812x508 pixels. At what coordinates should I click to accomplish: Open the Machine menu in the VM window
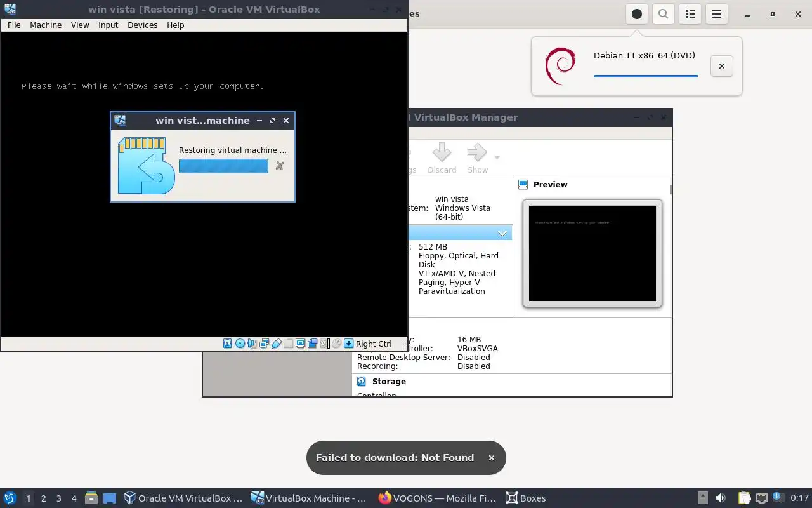46,25
